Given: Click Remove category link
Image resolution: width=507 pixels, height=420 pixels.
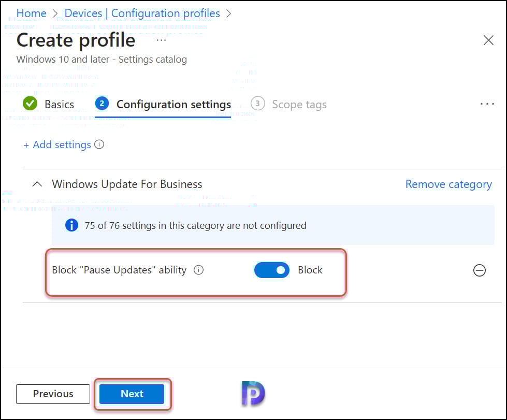Looking at the screenshot, I should pos(448,184).
